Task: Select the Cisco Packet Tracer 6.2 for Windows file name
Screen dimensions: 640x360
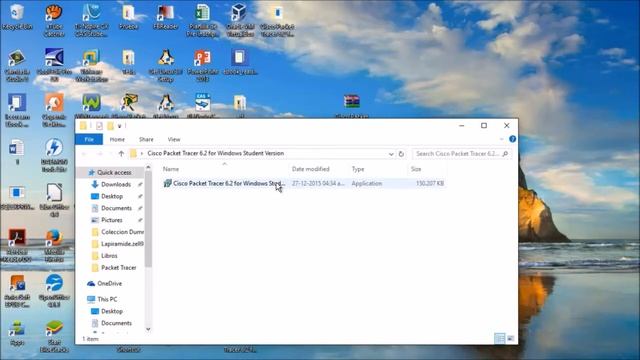Action: coord(229,184)
